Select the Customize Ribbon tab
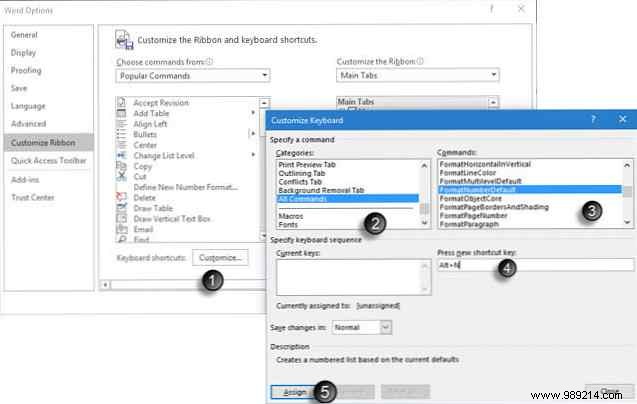This screenshot has width=637, height=404. coord(49,143)
